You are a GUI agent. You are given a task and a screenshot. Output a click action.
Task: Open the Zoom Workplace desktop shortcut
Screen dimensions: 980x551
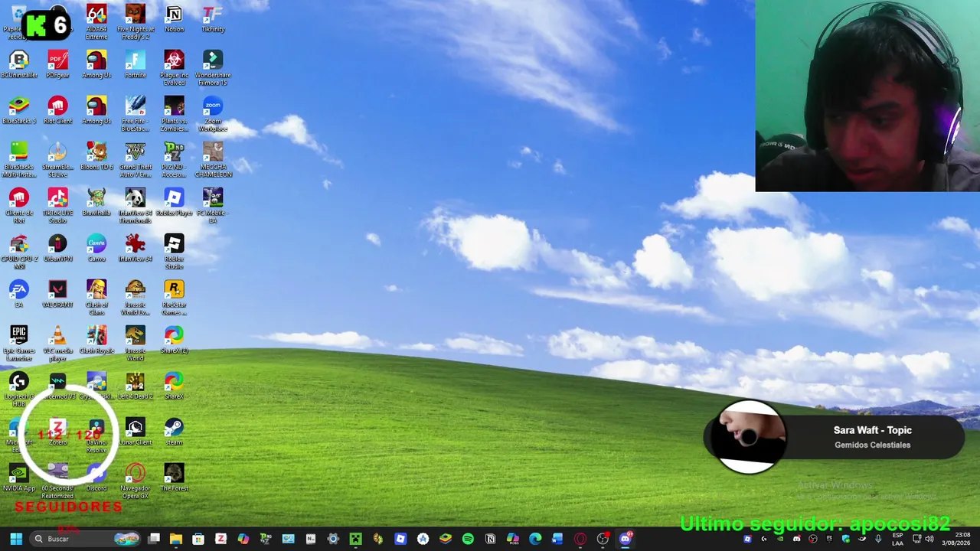(x=213, y=114)
